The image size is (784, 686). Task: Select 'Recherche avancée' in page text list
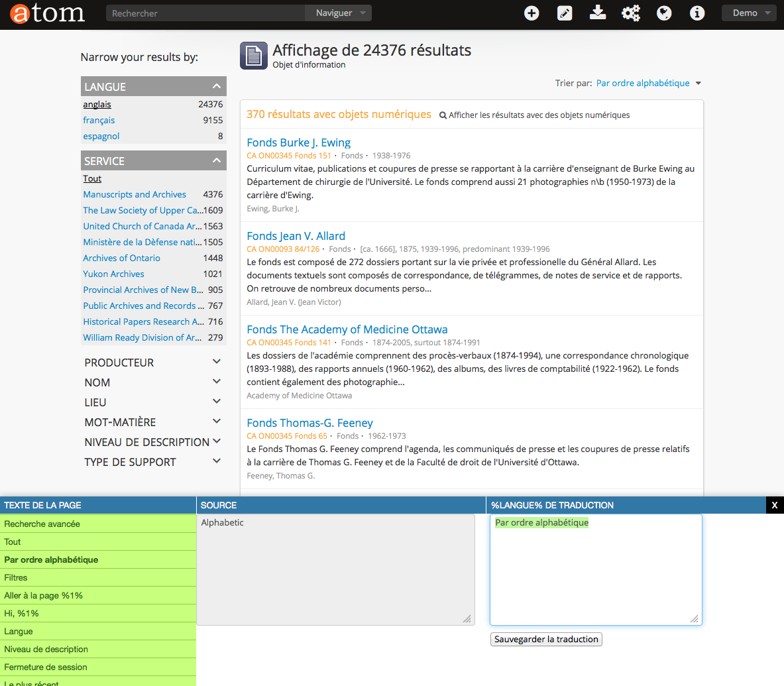tap(42, 524)
